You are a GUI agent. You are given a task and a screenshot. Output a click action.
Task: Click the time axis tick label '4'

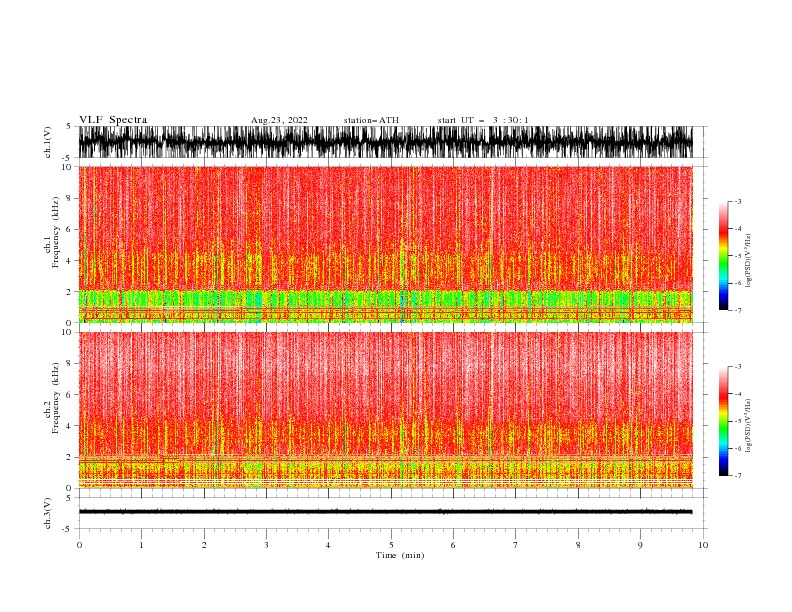329,545
